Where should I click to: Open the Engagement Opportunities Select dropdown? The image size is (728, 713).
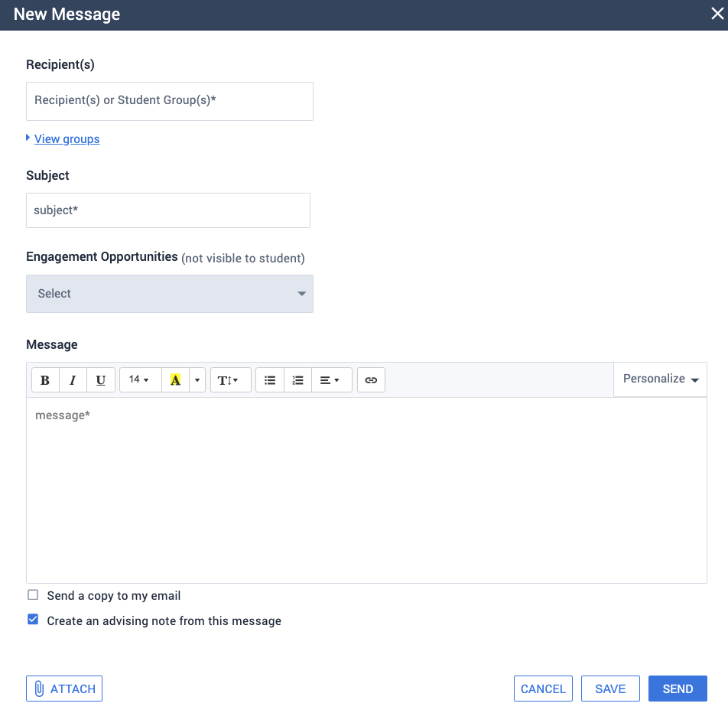click(170, 294)
